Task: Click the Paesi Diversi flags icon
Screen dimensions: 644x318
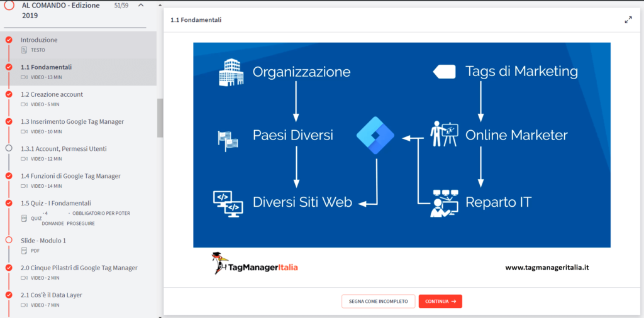Action: coord(228,141)
